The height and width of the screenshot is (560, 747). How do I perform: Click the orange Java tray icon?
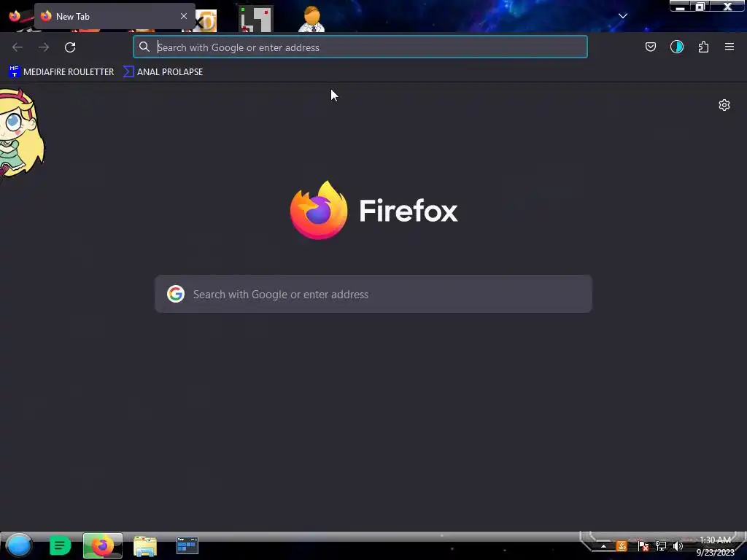coord(622,546)
